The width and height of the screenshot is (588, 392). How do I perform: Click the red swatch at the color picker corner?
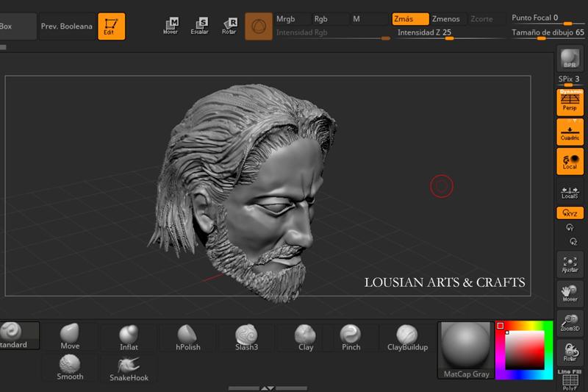pyautogui.click(x=501, y=326)
